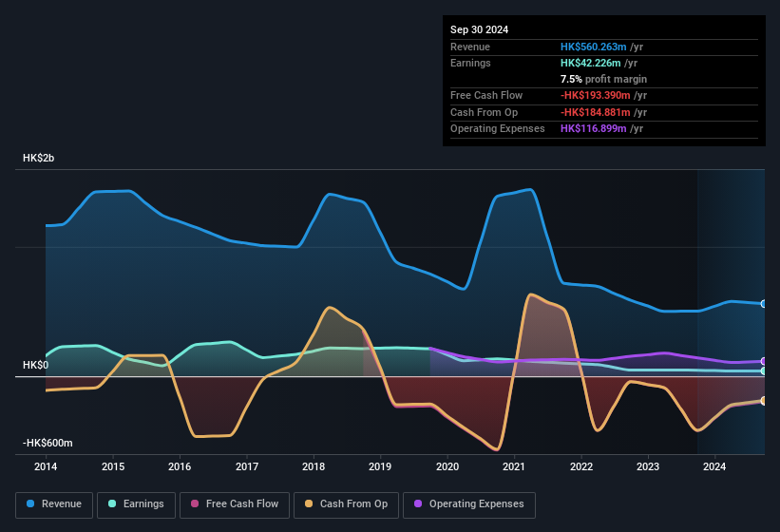Click the HK$560.263m revenue value
This screenshot has height=532, width=780.
pyautogui.click(x=593, y=47)
